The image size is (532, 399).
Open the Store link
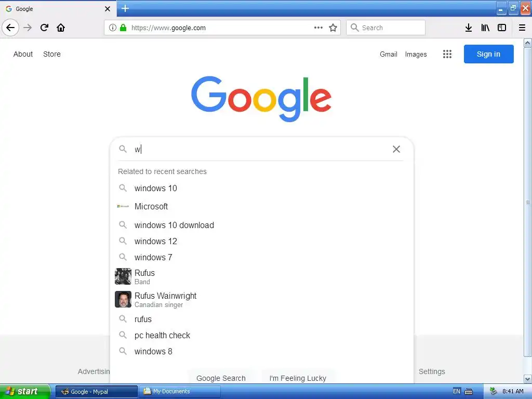tap(52, 54)
